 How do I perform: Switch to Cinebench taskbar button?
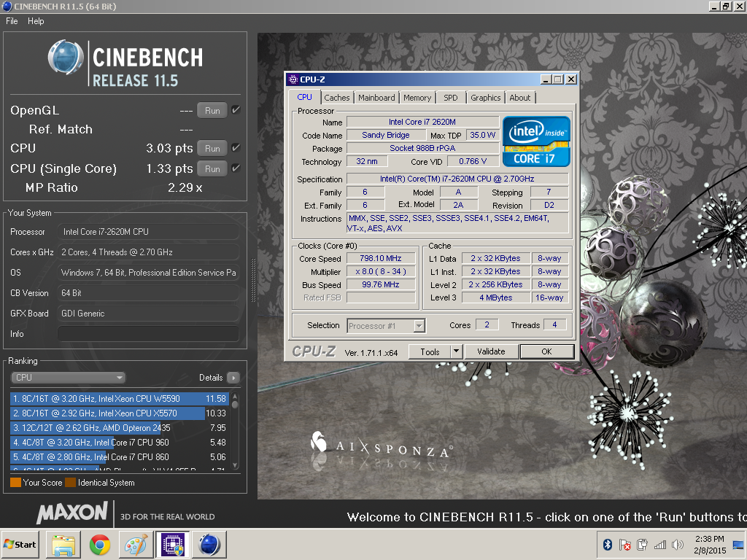209,545
